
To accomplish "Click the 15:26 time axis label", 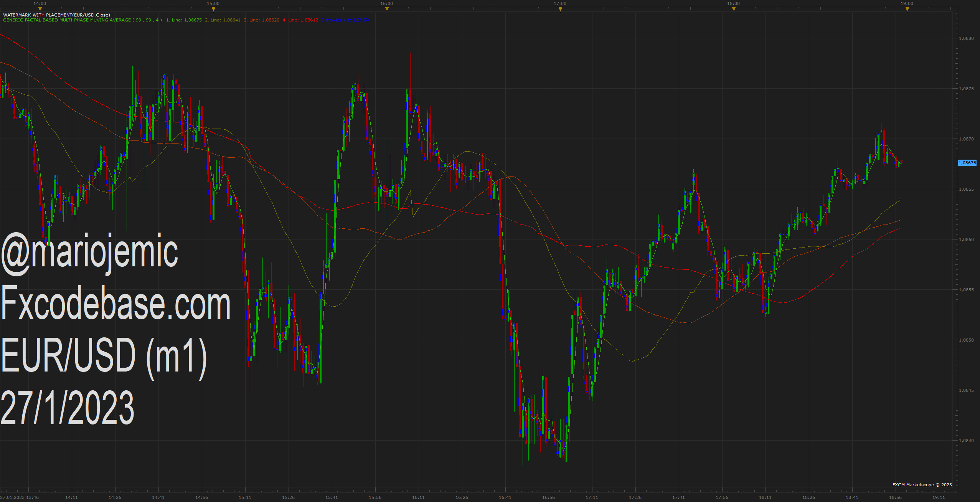I will tap(288, 497).
